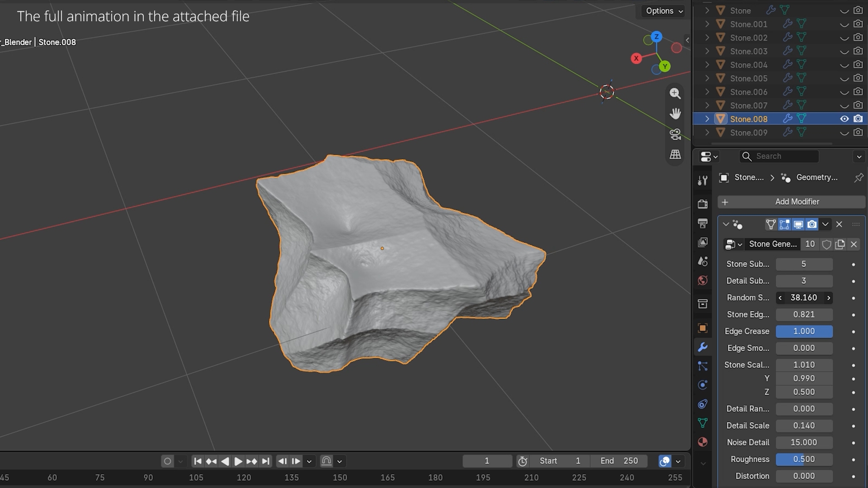Disable Stone.005 in renders

pyautogui.click(x=858, y=78)
